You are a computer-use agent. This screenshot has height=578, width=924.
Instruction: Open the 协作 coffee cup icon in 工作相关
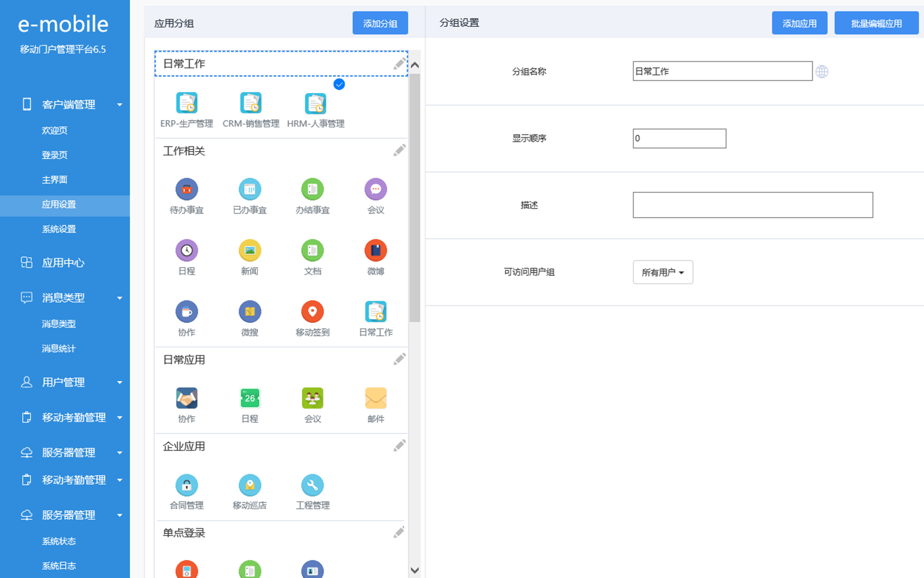coord(187,311)
